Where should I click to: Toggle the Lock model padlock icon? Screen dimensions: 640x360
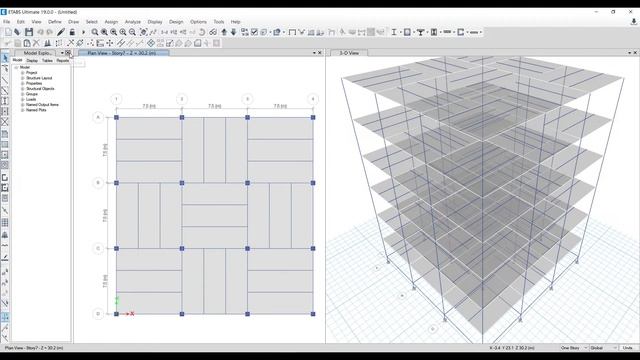tap(72, 32)
